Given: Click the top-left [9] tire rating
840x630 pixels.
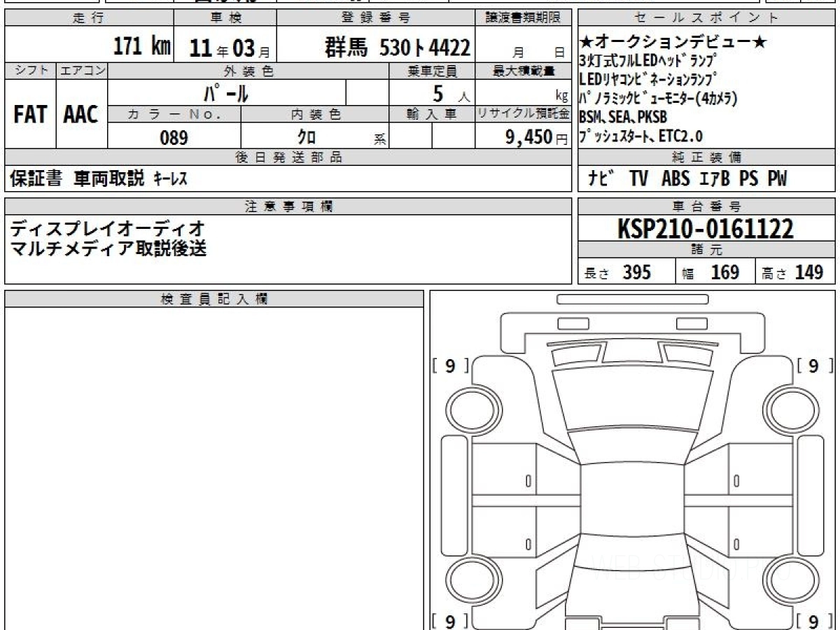Looking at the screenshot, I should coord(450,365).
